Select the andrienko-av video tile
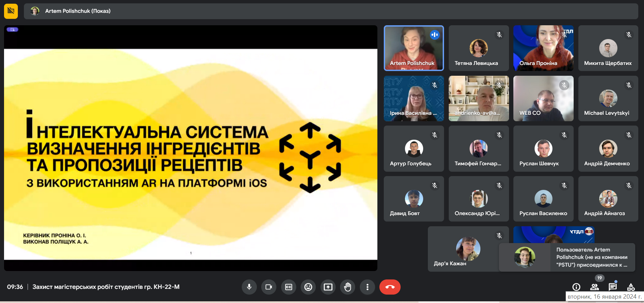 pos(479,98)
